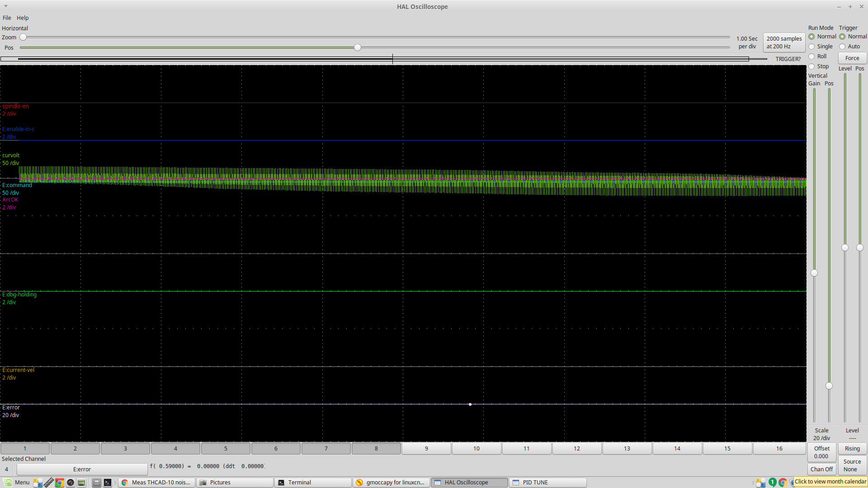This screenshot has width=868, height=488.
Task: Open the terminal launcher icon in the panel
Action: (x=108, y=483)
